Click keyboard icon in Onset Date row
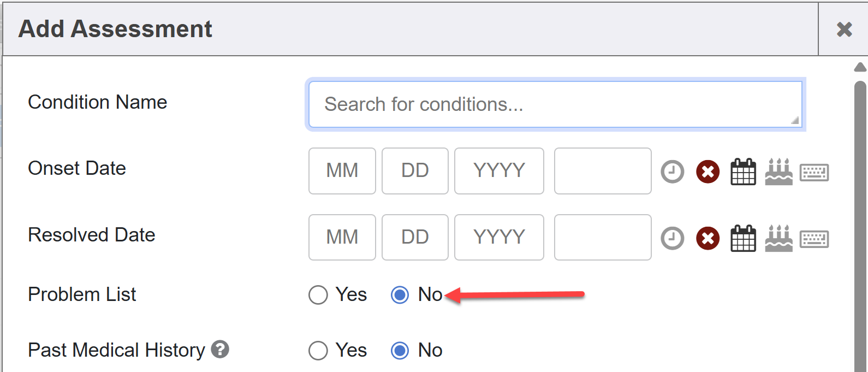Screen dimensions: 868x372 (x=814, y=172)
